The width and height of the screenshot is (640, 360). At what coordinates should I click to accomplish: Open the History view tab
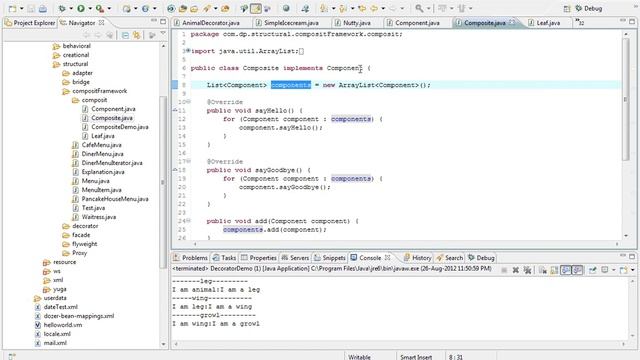point(417,258)
